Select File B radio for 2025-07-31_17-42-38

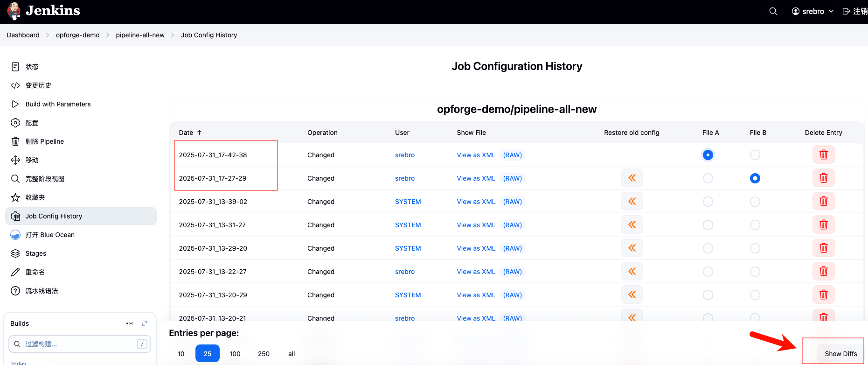755,155
